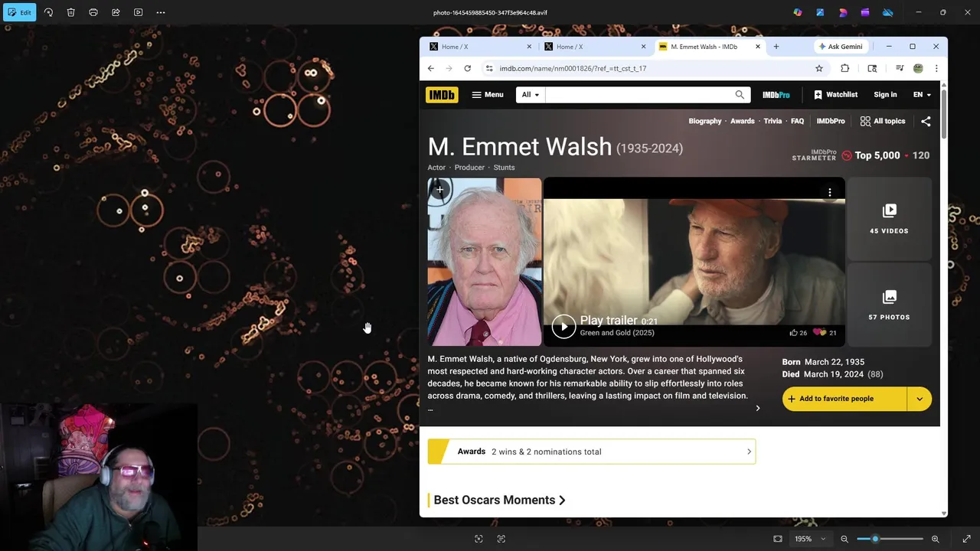Print the photo from Photos toolbar
Image resolution: width=980 pixels, height=551 pixels.
coord(93,12)
